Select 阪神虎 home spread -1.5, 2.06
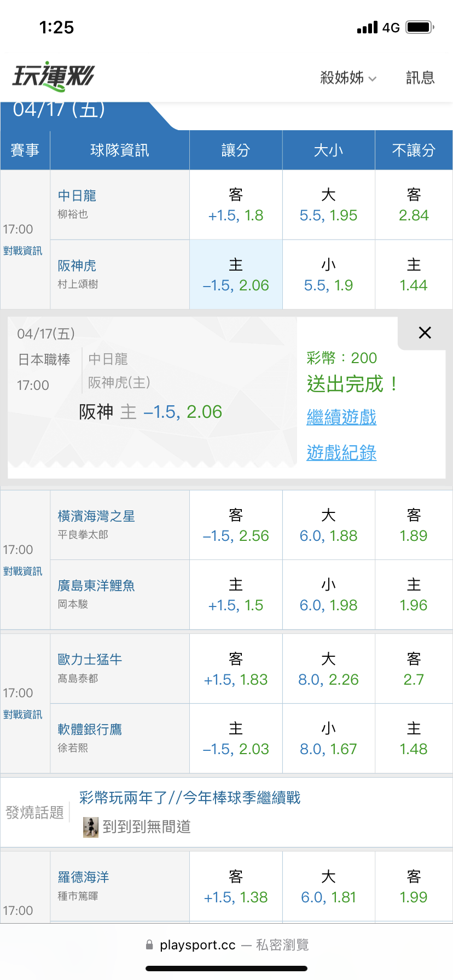Screen dimensions: 453x980 pos(236,275)
